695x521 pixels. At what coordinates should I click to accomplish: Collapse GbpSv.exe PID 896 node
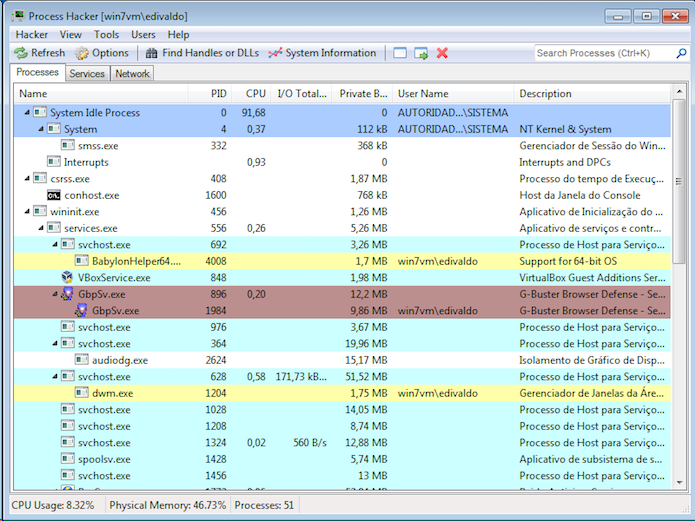(55, 294)
